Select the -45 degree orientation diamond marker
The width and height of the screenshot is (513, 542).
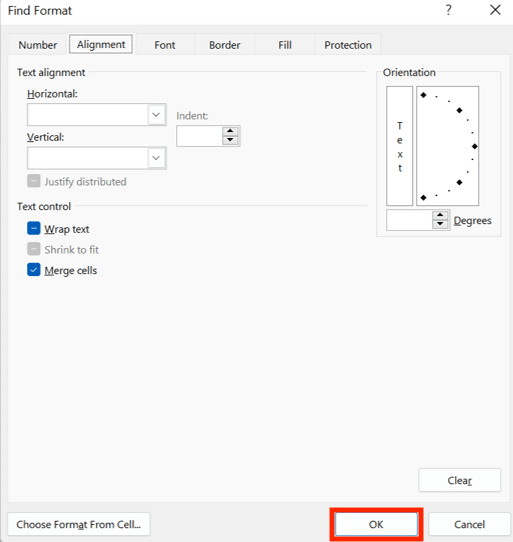click(459, 182)
